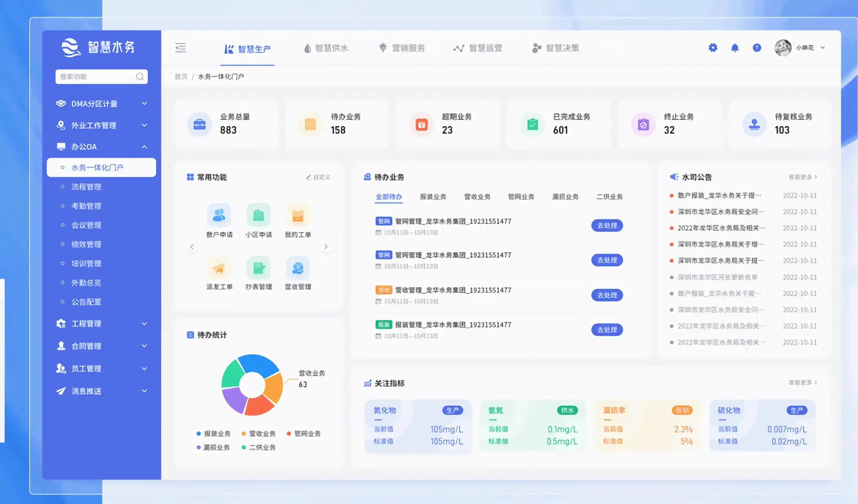Image resolution: width=858 pixels, height=504 pixels.
Task: Select the 散户申请 icon in 常用功能
Action: click(219, 215)
